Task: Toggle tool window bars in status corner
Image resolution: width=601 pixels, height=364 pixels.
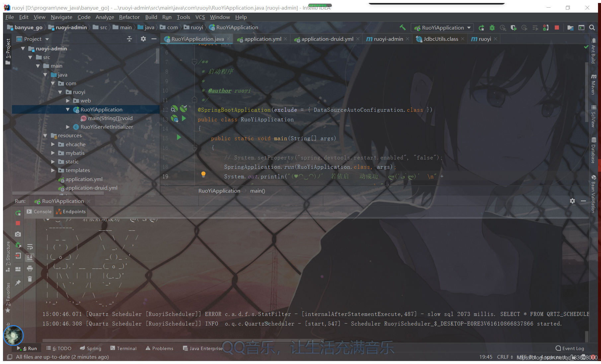Action: [x=10, y=357]
